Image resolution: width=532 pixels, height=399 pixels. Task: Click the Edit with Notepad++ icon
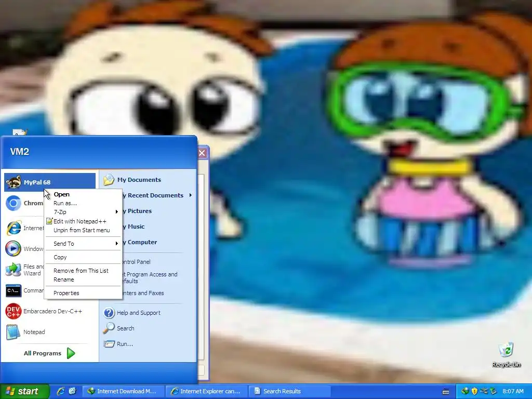click(49, 221)
